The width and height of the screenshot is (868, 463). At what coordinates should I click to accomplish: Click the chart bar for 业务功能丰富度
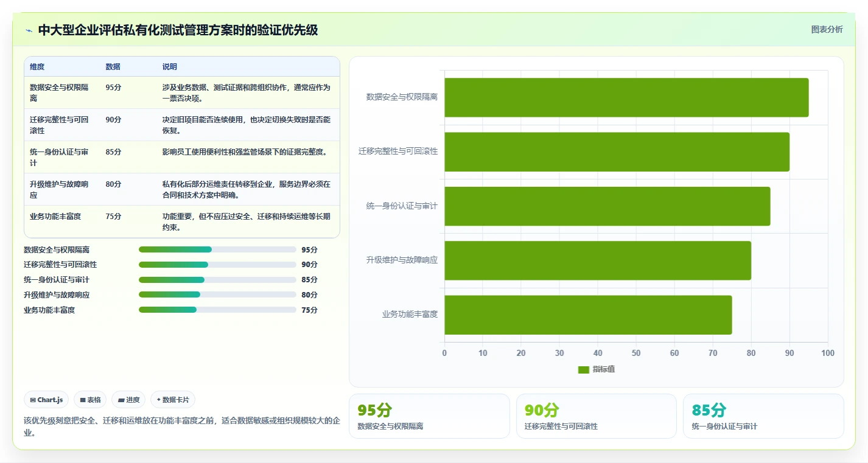point(588,315)
